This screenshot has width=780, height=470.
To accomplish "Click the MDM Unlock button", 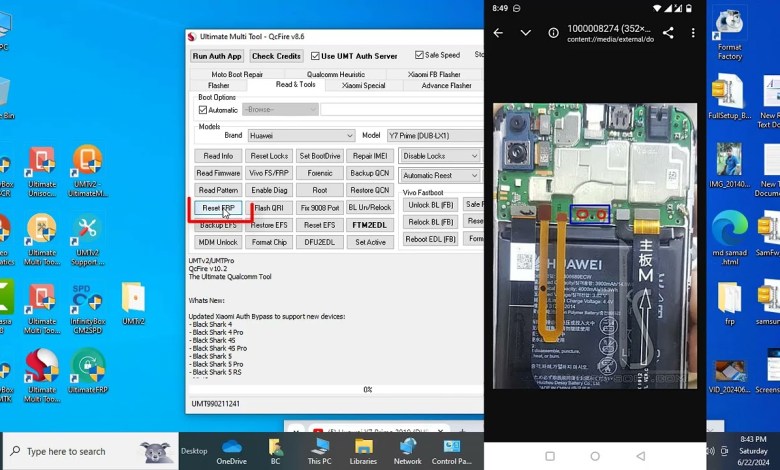I will pyautogui.click(x=218, y=242).
